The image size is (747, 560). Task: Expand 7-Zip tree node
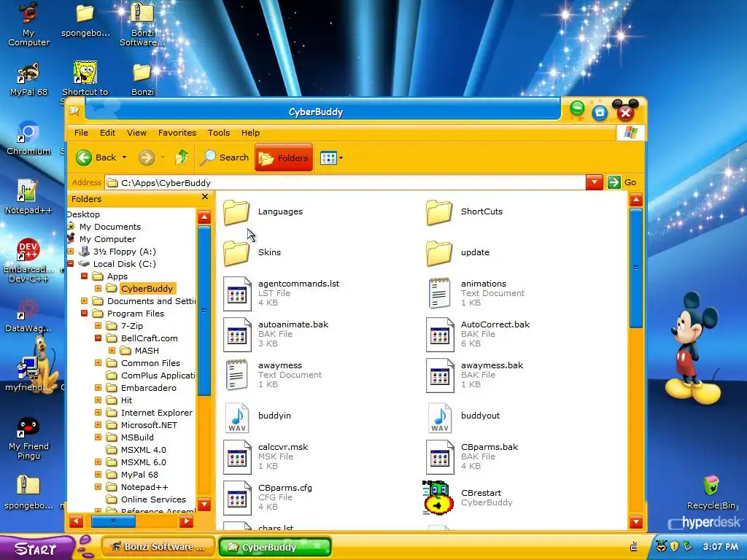(x=98, y=325)
